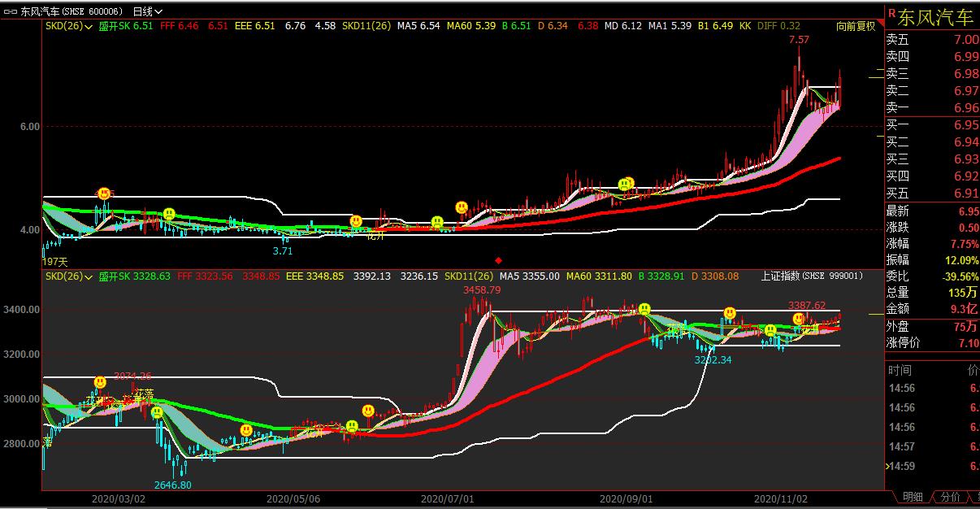Click the 2020/09/01 date axis label
Viewport: 980px width, 509px height.
[x=627, y=498]
